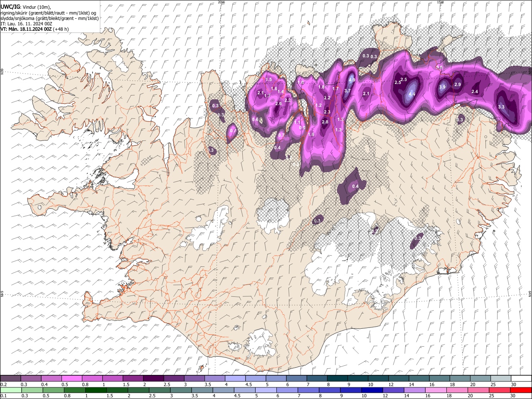This screenshot has height=399, width=532.
Task: Click the map precipitation value 2.9
Action: [458, 84]
